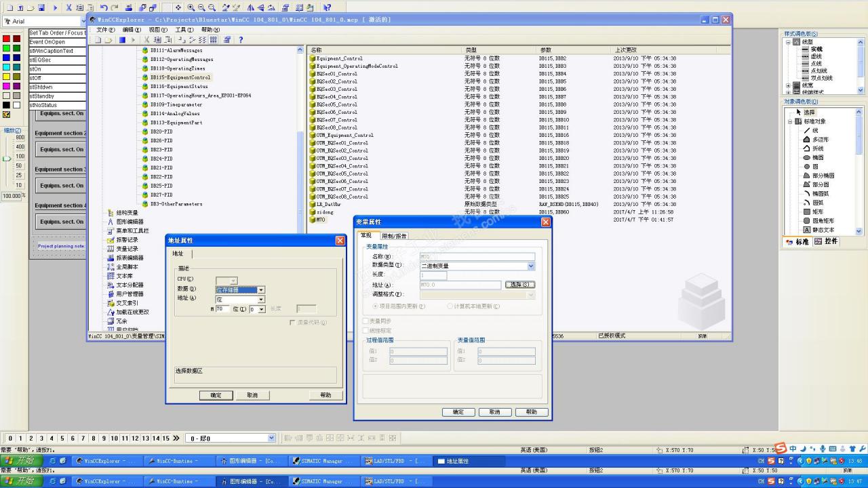Expand the 线宽 line width tree node
This screenshot has height=488, width=868.
[x=789, y=85]
